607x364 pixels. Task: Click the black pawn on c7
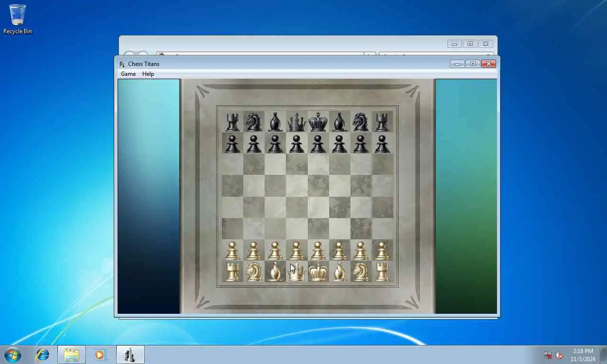275,144
